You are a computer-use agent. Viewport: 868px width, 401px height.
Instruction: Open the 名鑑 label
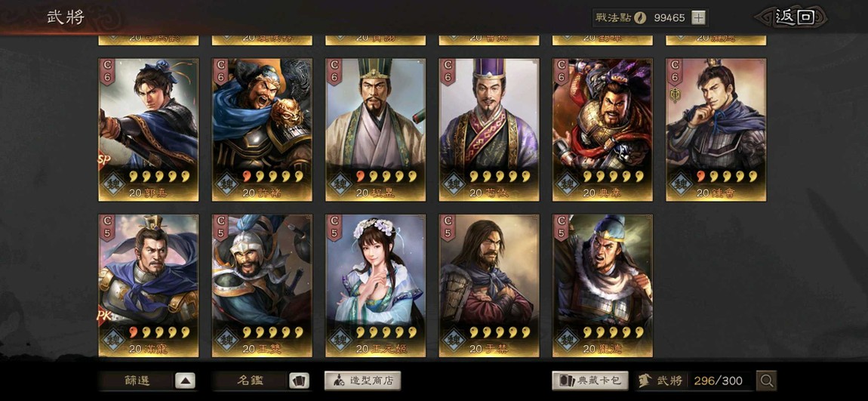[x=251, y=381]
